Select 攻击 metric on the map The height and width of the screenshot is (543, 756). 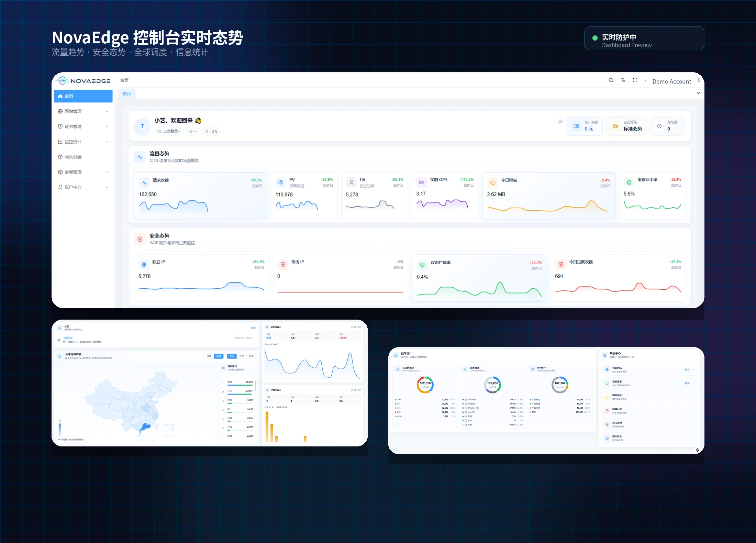click(x=242, y=356)
